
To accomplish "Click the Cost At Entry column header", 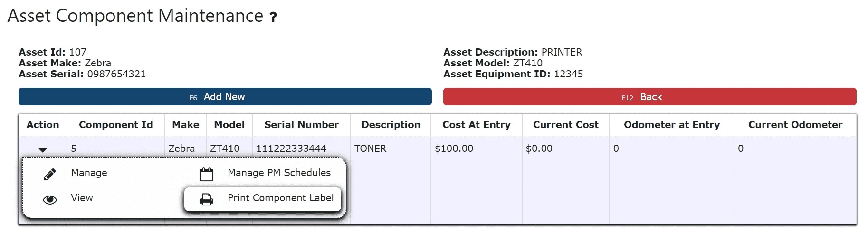I will [477, 125].
